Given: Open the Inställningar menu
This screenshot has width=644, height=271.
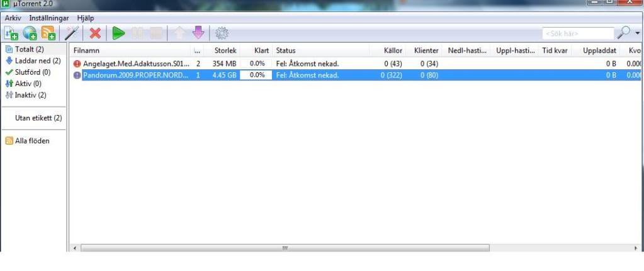Looking at the screenshot, I should (x=49, y=18).
